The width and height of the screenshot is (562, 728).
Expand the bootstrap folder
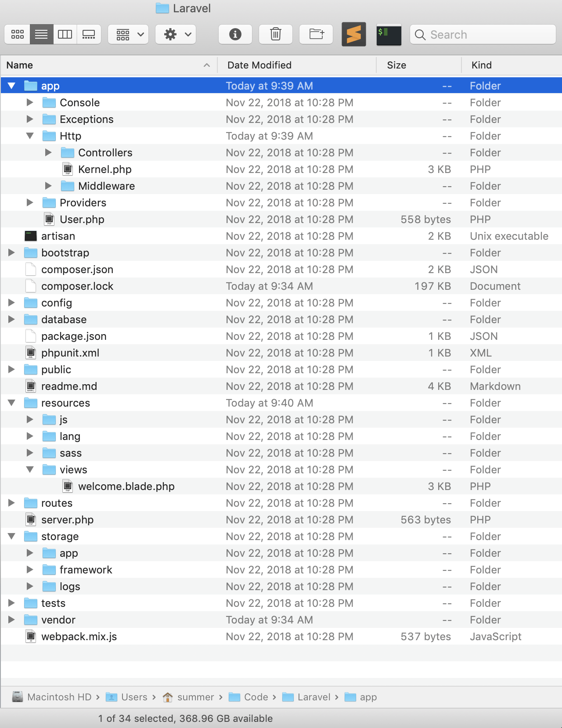point(12,252)
